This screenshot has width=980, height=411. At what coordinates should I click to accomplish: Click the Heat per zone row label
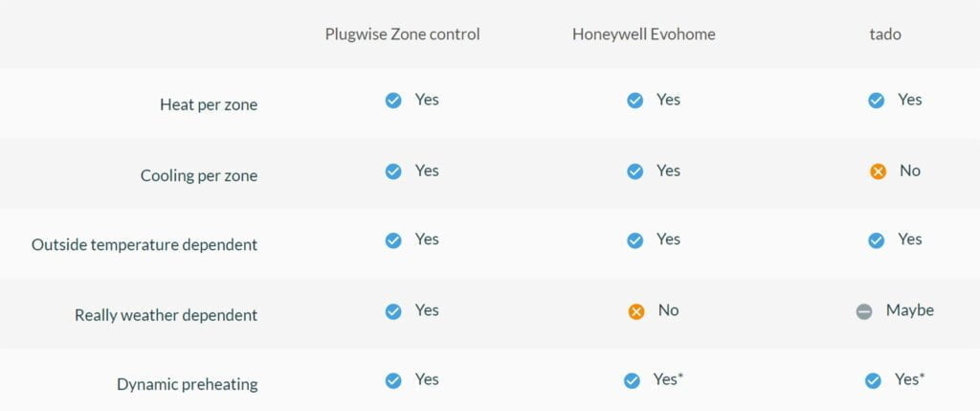(208, 104)
